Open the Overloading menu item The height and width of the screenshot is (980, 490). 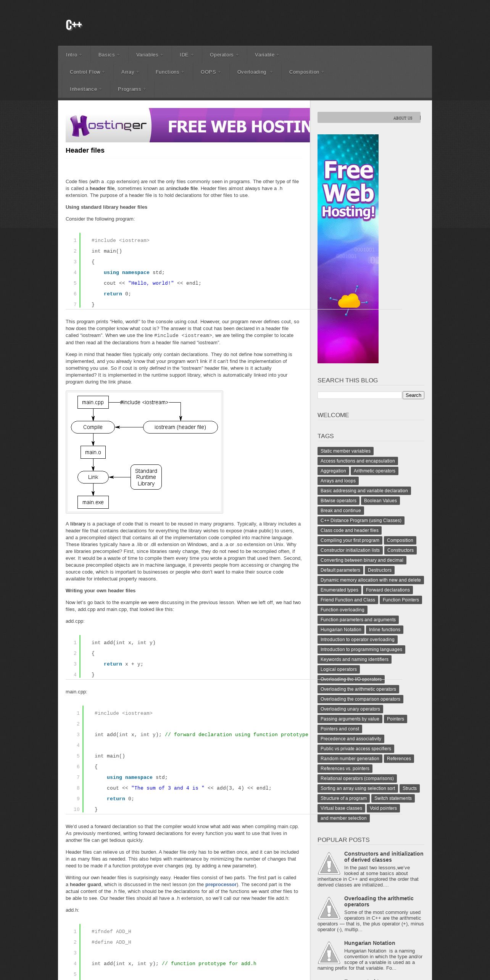click(255, 72)
